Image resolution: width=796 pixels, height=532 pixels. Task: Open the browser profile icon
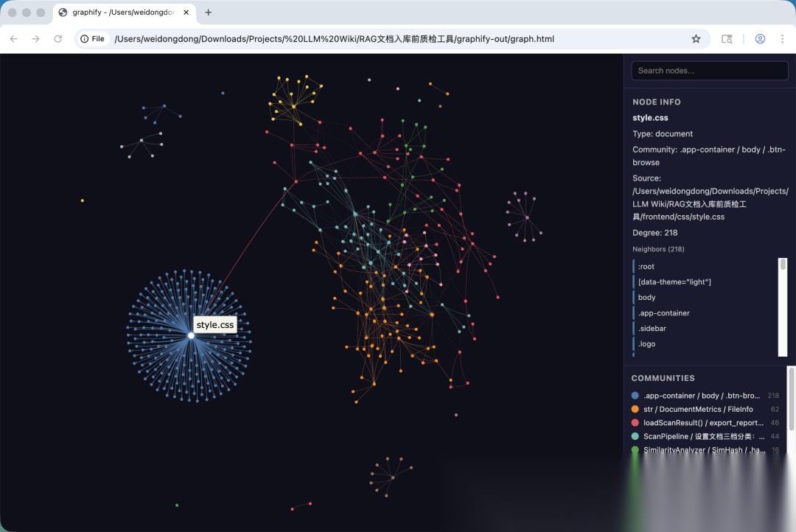point(760,38)
